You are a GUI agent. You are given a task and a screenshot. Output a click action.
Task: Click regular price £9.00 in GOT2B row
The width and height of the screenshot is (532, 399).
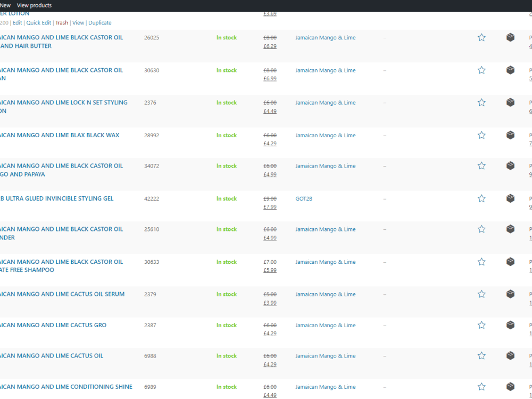pyautogui.click(x=270, y=199)
